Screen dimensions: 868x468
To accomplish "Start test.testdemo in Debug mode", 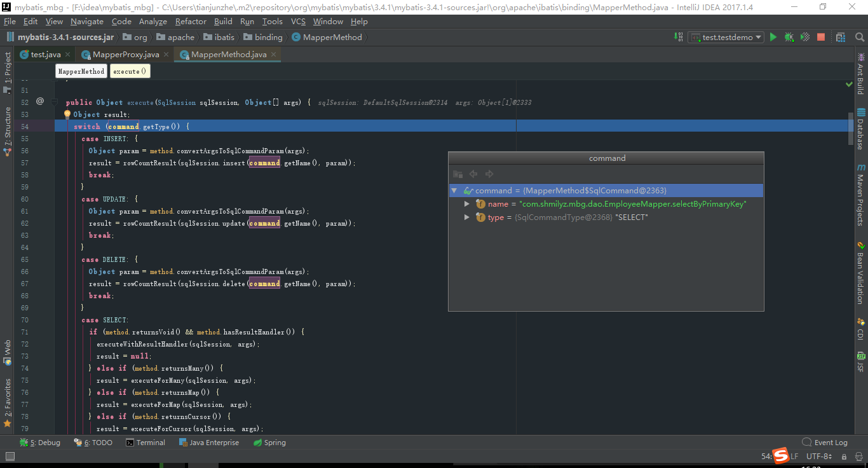I will [789, 37].
